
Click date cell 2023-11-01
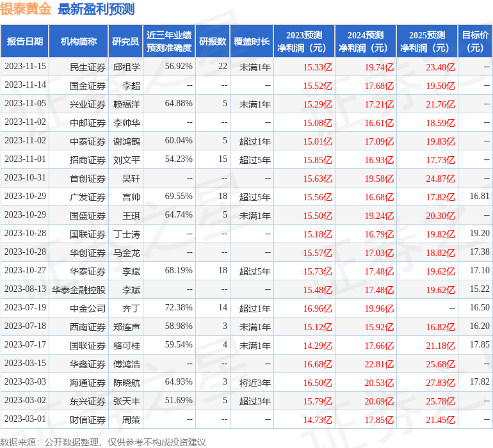(x=25, y=159)
